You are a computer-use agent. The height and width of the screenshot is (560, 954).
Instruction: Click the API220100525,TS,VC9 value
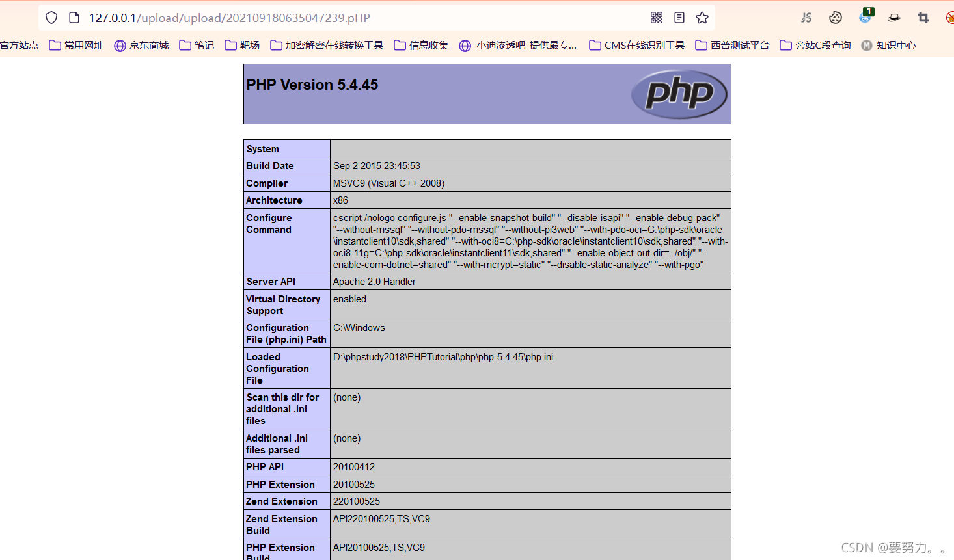(x=381, y=519)
